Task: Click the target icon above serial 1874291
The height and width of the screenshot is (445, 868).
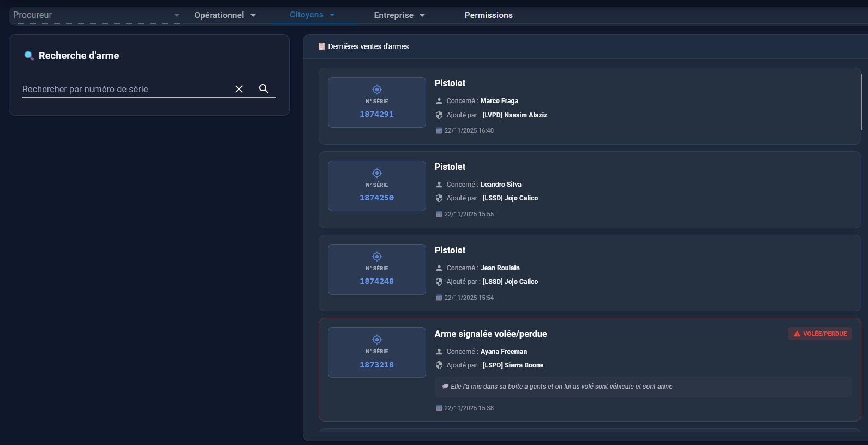Action: (376, 90)
